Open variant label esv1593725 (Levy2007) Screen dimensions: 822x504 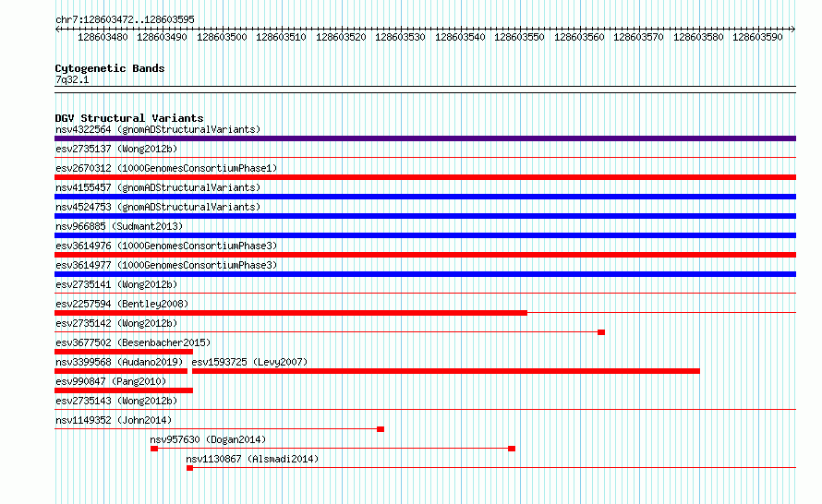tap(249, 362)
